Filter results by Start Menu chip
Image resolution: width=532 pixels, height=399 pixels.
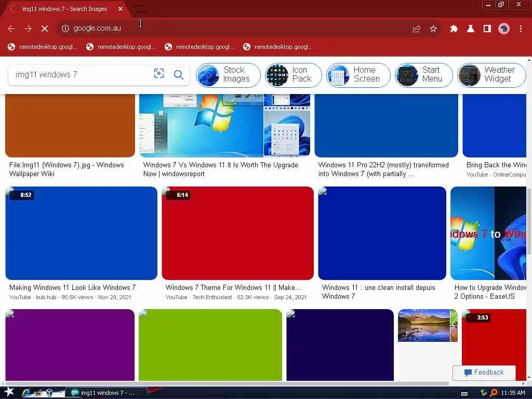[424, 75]
